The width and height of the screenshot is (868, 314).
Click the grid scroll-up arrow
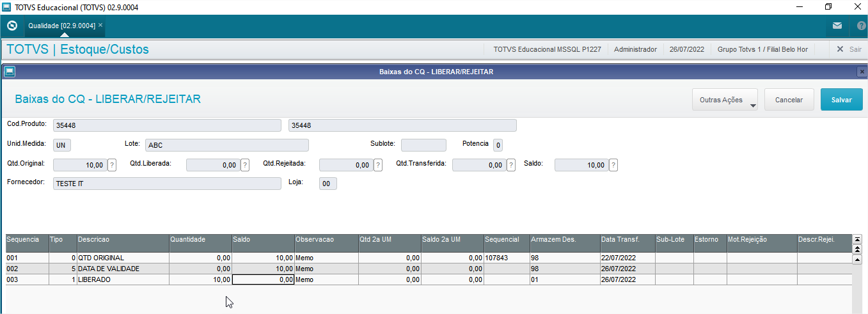(x=858, y=259)
